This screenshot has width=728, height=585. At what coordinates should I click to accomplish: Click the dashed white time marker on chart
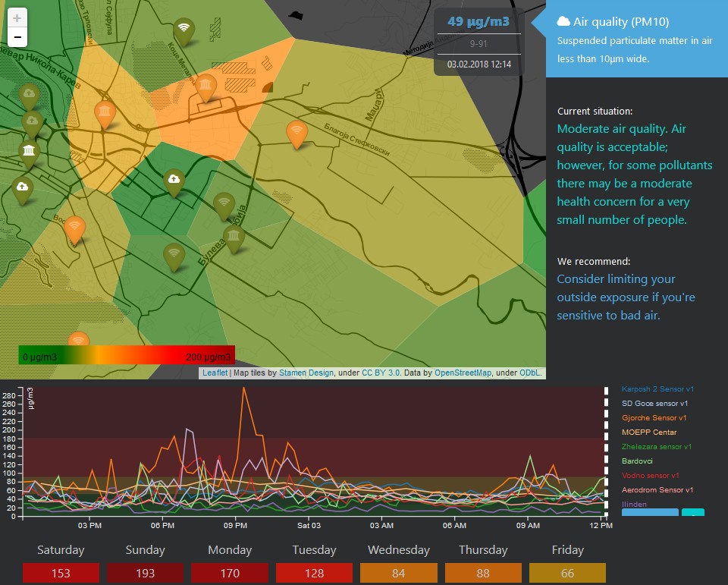(x=606, y=451)
